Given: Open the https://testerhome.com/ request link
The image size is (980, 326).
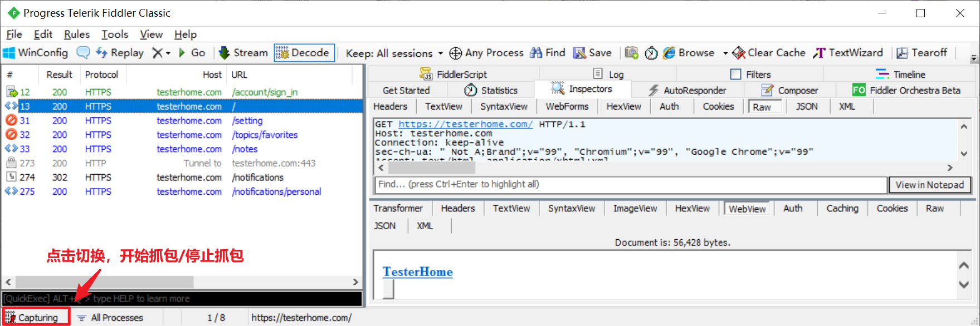Looking at the screenshot, I should pos(465,124).
